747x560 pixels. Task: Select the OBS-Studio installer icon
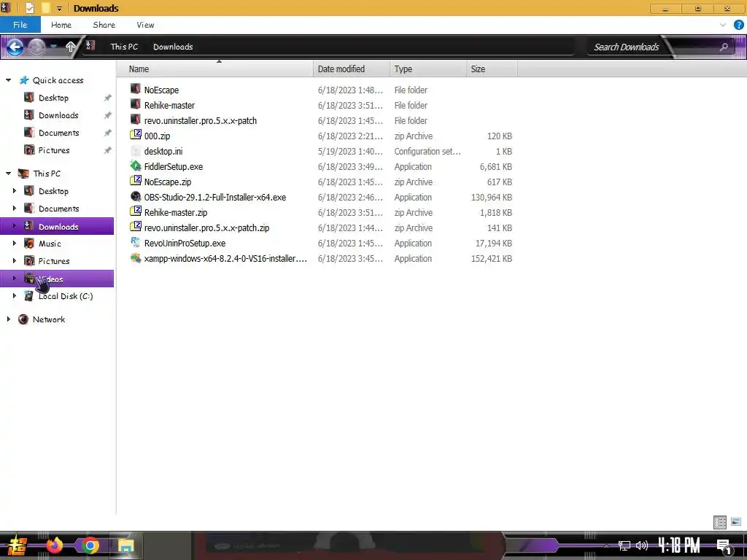(136, 196)
